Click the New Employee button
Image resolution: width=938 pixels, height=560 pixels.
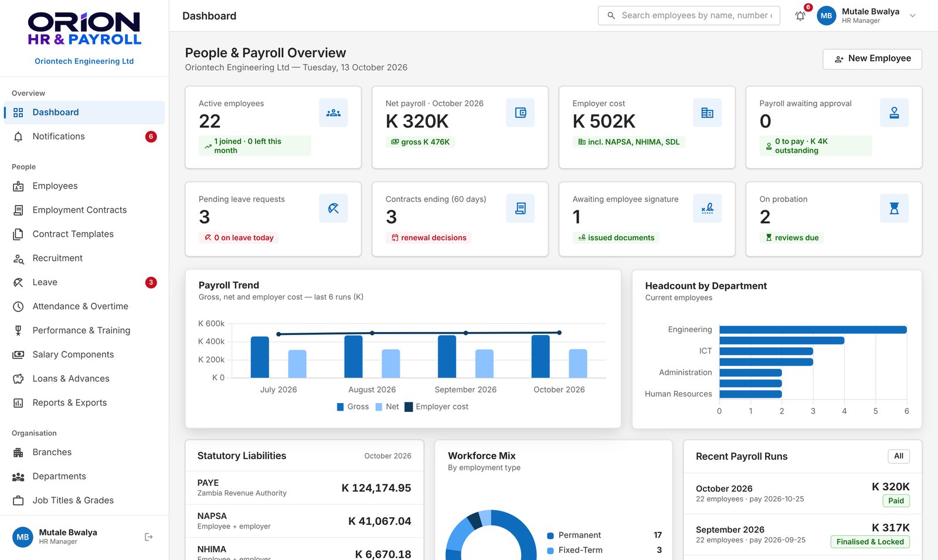tap(872, 59)
